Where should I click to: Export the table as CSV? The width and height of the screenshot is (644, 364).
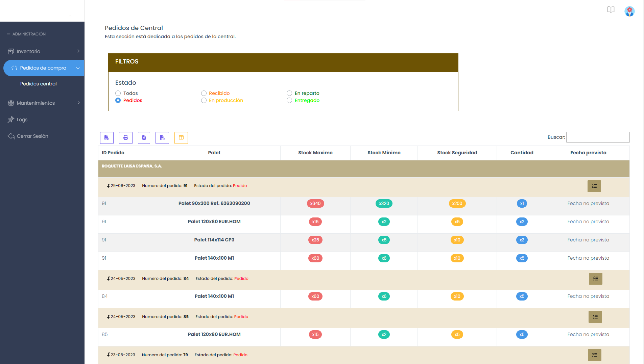[162, 138]
